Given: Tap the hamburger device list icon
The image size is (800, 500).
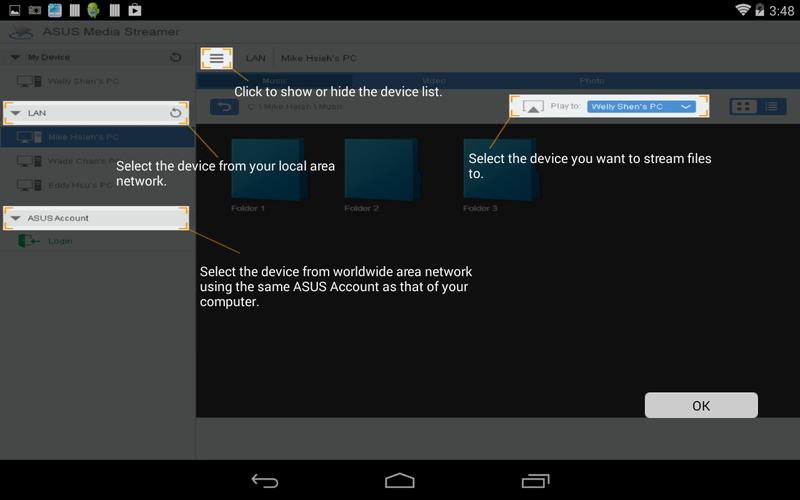Looking at the screenshot, I should click(x=216, y=59).
